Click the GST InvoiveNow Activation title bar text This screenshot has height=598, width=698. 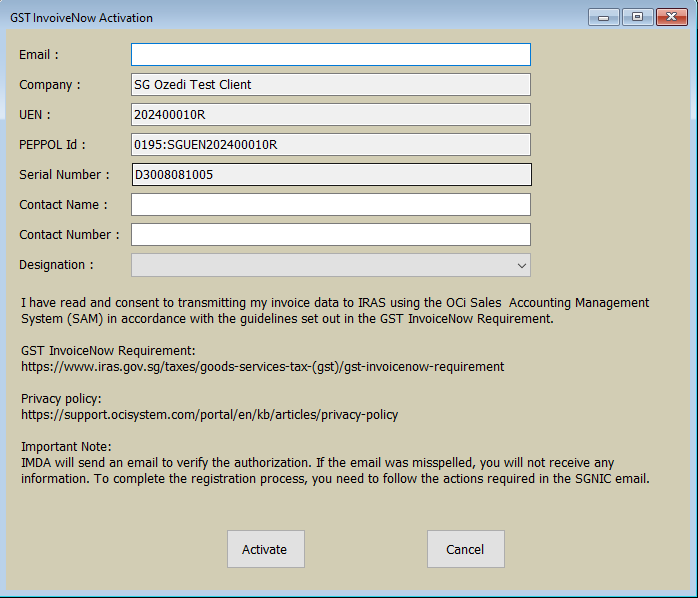click(x=82, y=18)
